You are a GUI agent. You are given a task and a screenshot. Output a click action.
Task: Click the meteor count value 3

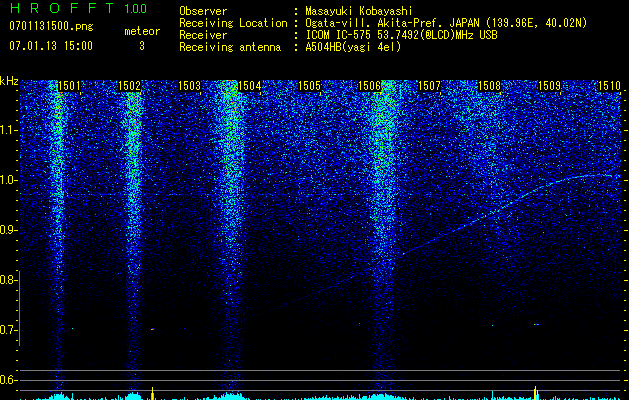[x=142, y=46]
